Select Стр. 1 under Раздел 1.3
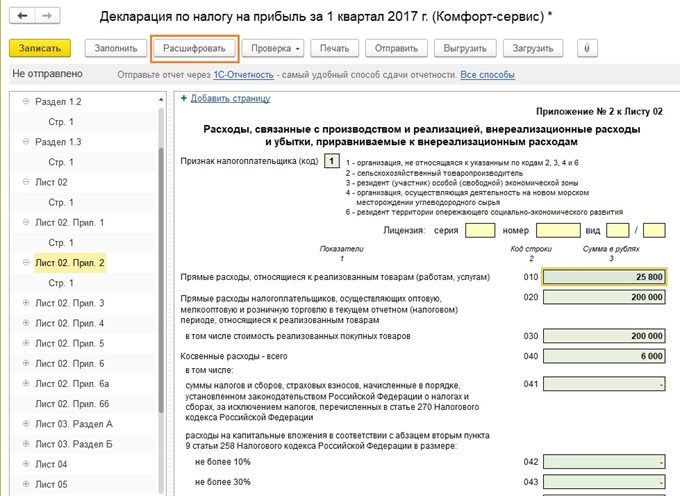 [61, 162]
